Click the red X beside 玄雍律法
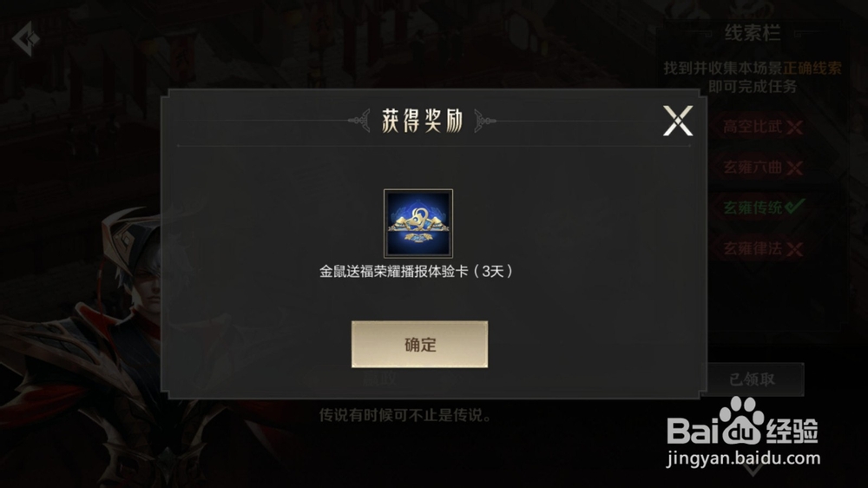This screenshot has width=868, height=488. (794, 250)
